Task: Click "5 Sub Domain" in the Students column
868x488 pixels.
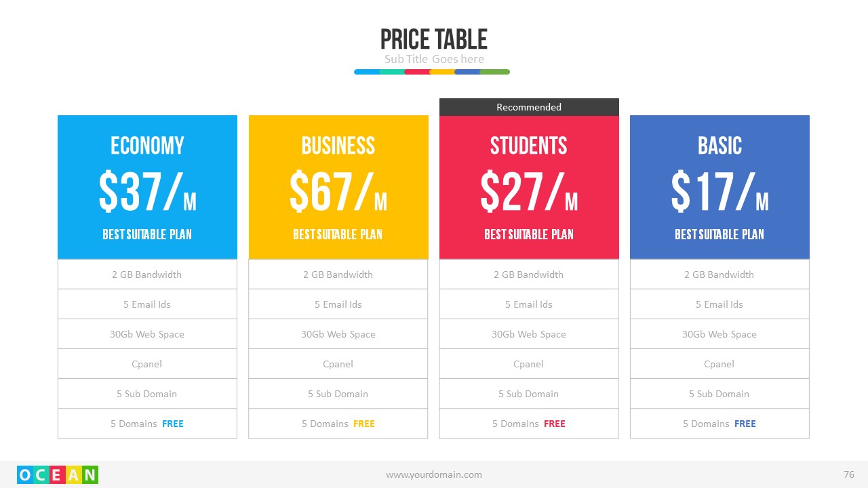Action: pyautogui.click(x=529, y=394)
